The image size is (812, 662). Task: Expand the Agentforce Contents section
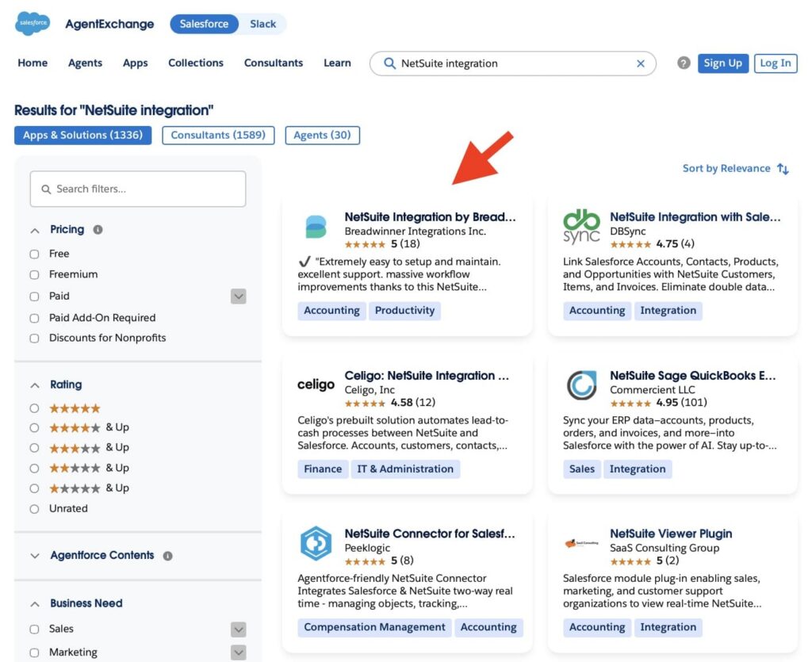[x=35, y=556]
